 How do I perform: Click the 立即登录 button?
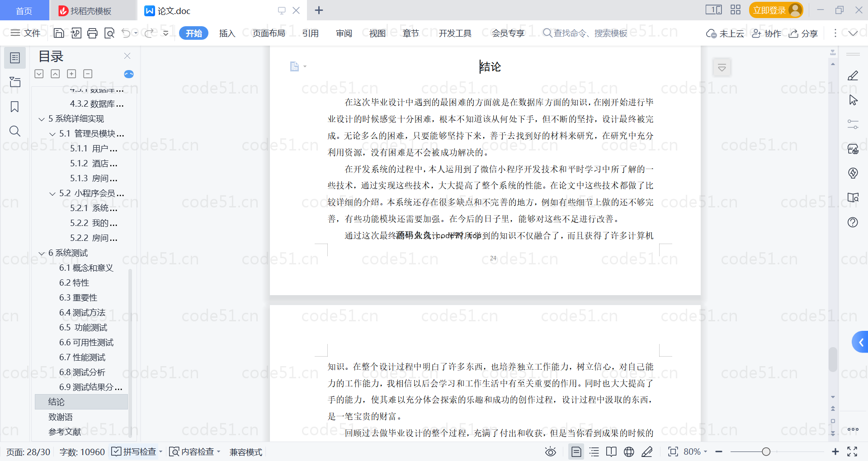pyautogui.click(x=776, y=10)
